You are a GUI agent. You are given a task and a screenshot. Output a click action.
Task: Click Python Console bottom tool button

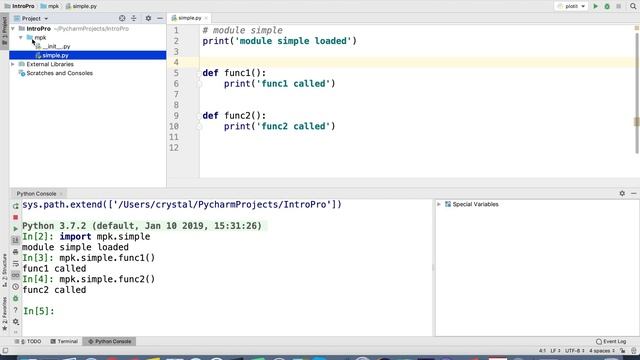point(109,341)
